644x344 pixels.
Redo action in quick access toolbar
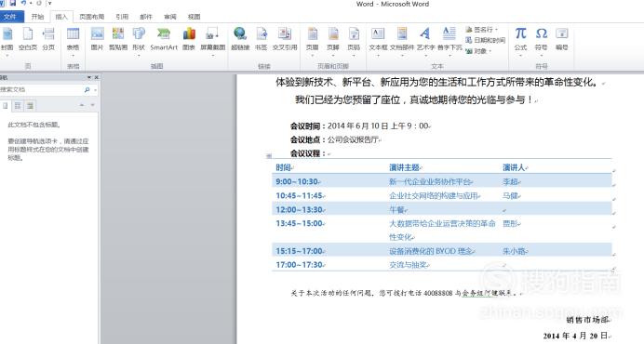[39, 4]
